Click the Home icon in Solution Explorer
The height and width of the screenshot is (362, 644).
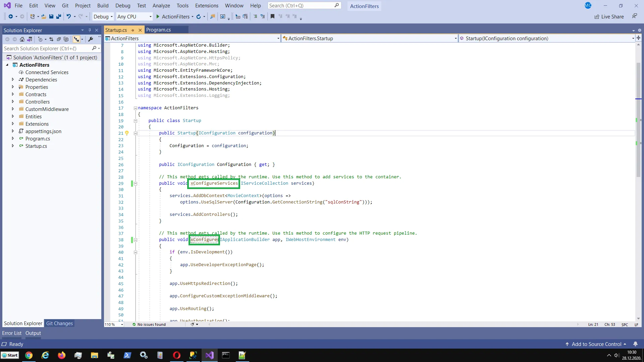pos(22,39)
